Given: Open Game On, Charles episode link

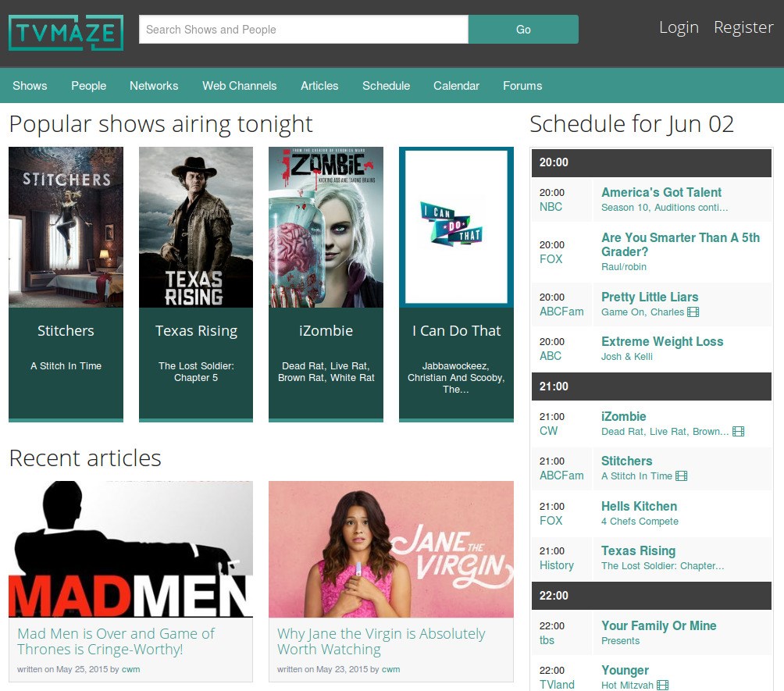Looking at the screenshot, I should click(x=643, y=312).
